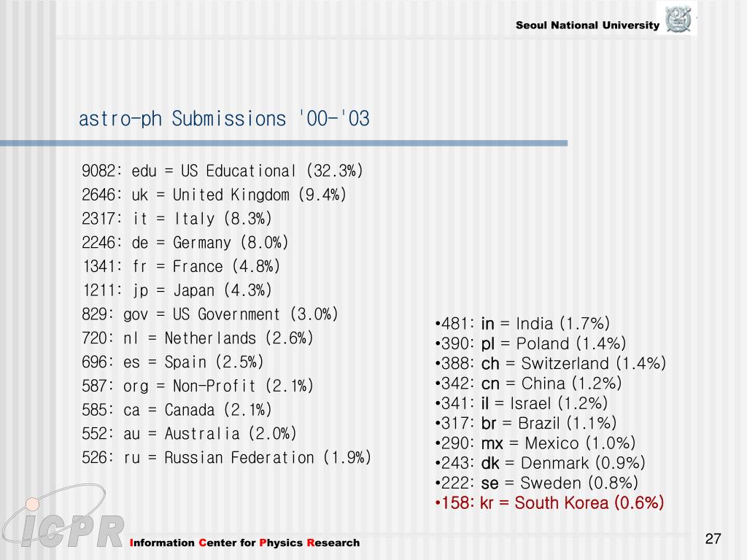
Task: Select the '290: mx = Mexico (1.0%)' bullet
Action: coord(535,443)
